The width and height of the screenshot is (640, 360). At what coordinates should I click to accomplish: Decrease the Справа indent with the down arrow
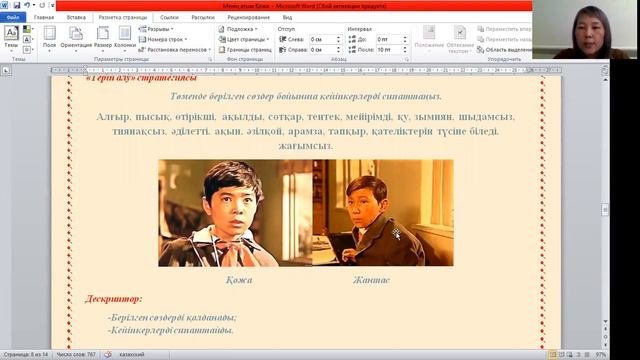338,52
